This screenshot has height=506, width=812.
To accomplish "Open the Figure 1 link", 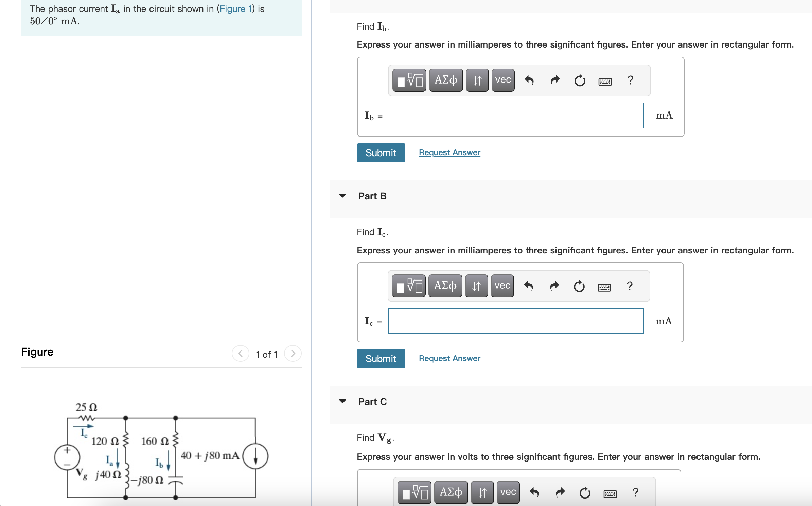I will point(236,9).
